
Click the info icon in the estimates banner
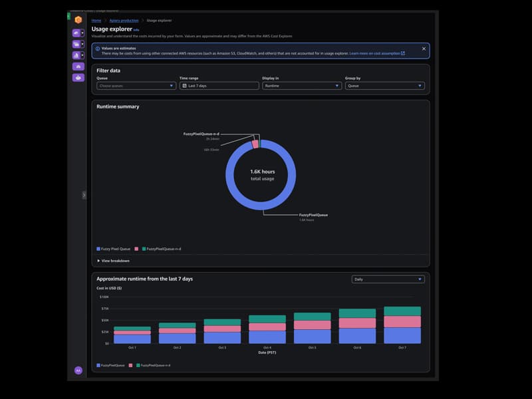click(x=98, y=50)
